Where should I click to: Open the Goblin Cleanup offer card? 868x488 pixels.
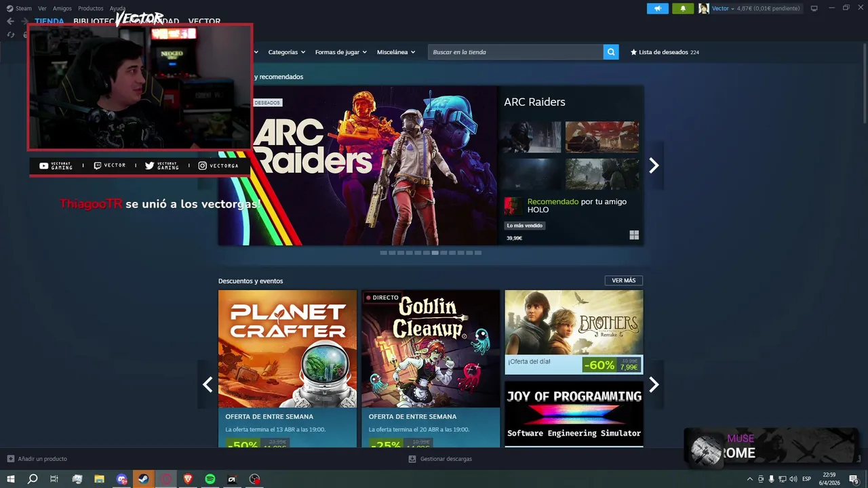[431, 369]
